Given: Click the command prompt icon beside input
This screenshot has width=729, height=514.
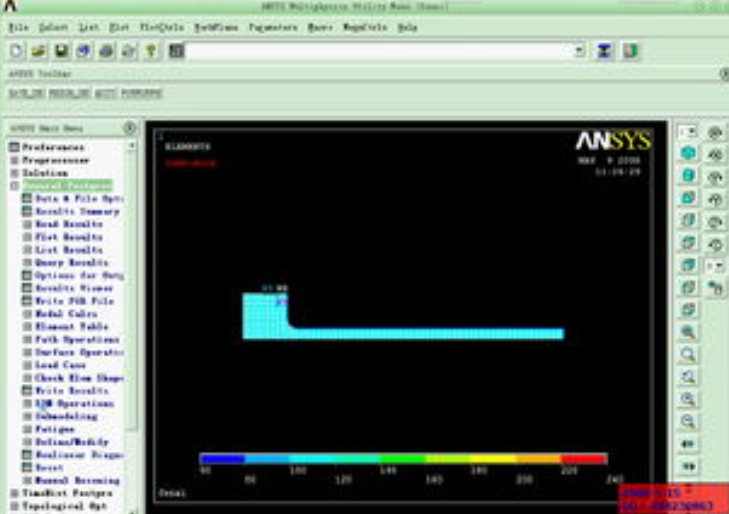Looking at the screenshot, I should pos(177,51).
